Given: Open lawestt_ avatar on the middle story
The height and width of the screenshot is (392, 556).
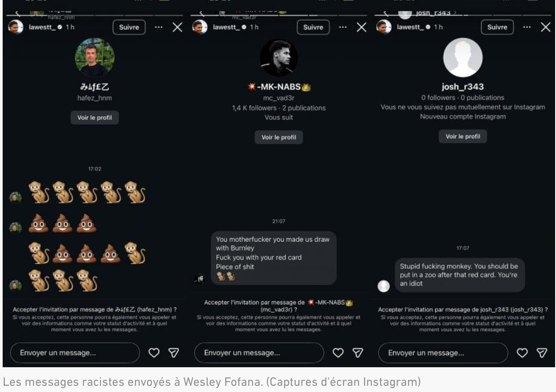Looking at the screenshot, I should pyautogui.click(x=200, y=27).
